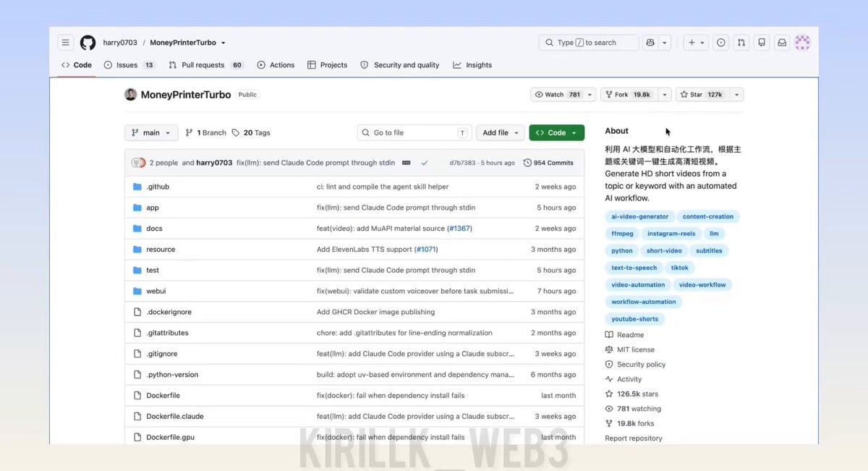Screen dimensions: 868x471
Task: Open the 954 Commits history link
Action: coord(548,163)
